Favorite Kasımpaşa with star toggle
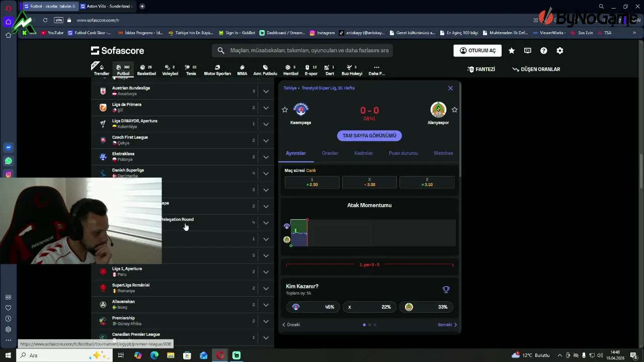 point(285,110)
